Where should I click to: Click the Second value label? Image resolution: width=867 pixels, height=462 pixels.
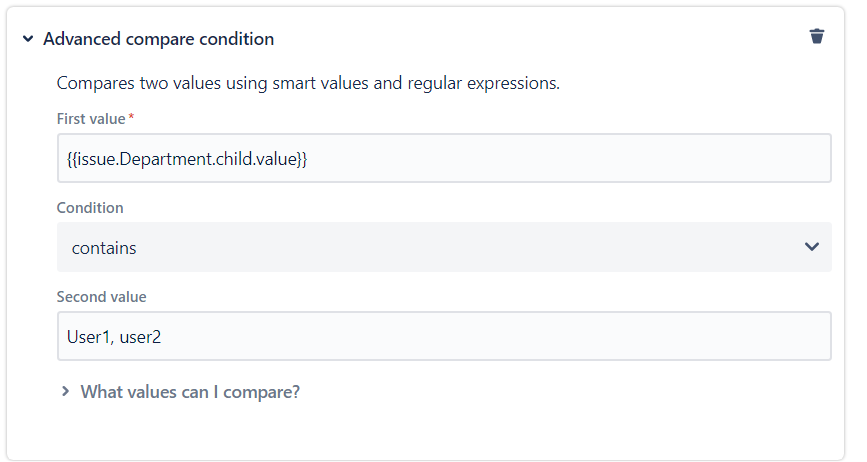[101, 297]
